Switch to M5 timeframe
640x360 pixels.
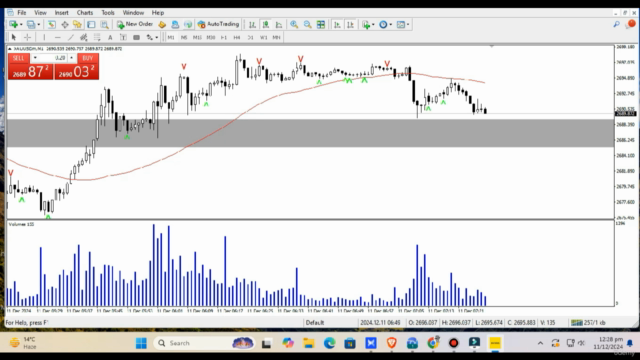coord(184,37)
